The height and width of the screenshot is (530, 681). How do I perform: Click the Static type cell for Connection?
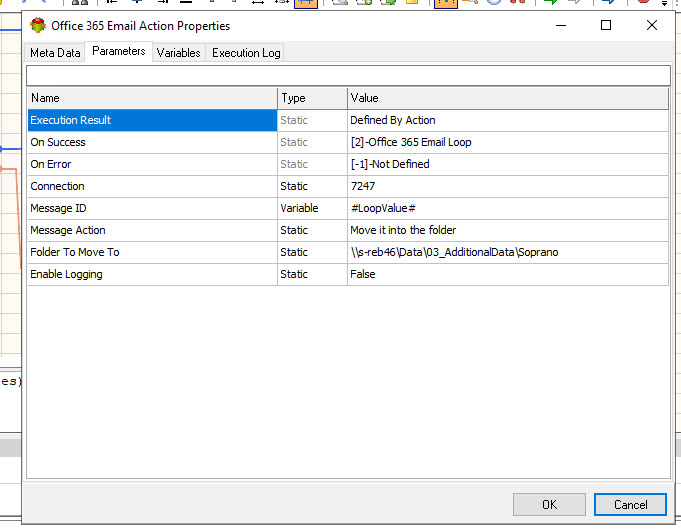[x=312, y=186]
